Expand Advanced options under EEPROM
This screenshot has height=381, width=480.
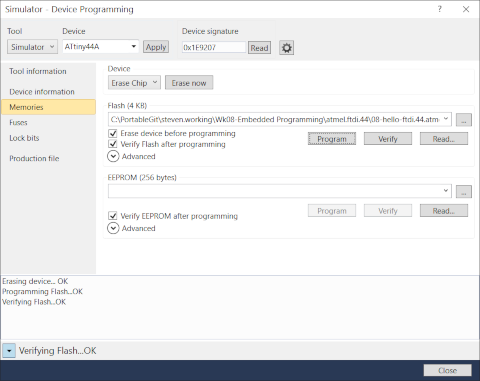[x=113, y=228]
